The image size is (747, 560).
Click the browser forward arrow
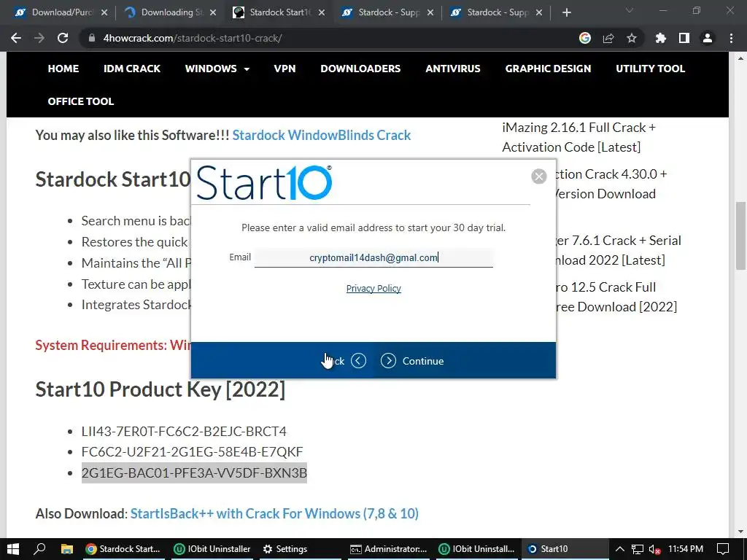39,38
